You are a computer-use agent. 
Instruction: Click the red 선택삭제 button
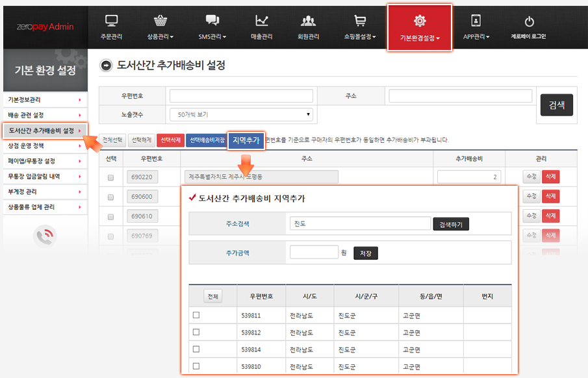tap(171, 140)
